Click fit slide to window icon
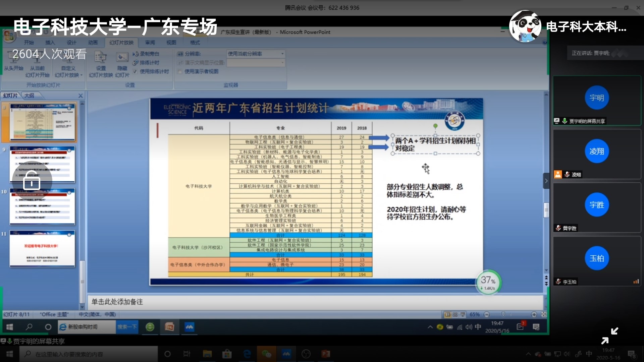The image size is (644, 362). (x=544, y=314)
